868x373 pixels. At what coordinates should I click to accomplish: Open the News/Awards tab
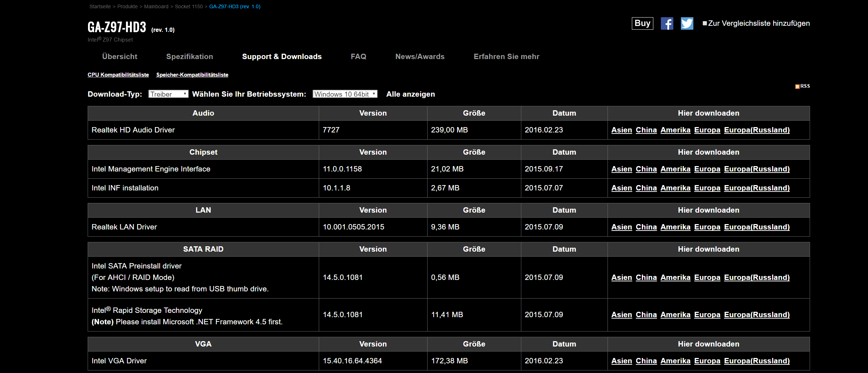420,57
